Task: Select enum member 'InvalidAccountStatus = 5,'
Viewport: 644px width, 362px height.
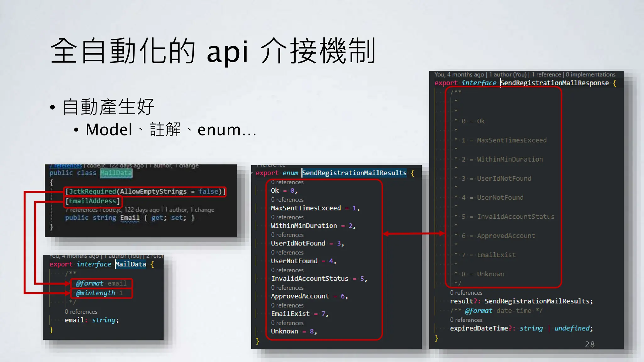Action: click(x=319, y=278)
